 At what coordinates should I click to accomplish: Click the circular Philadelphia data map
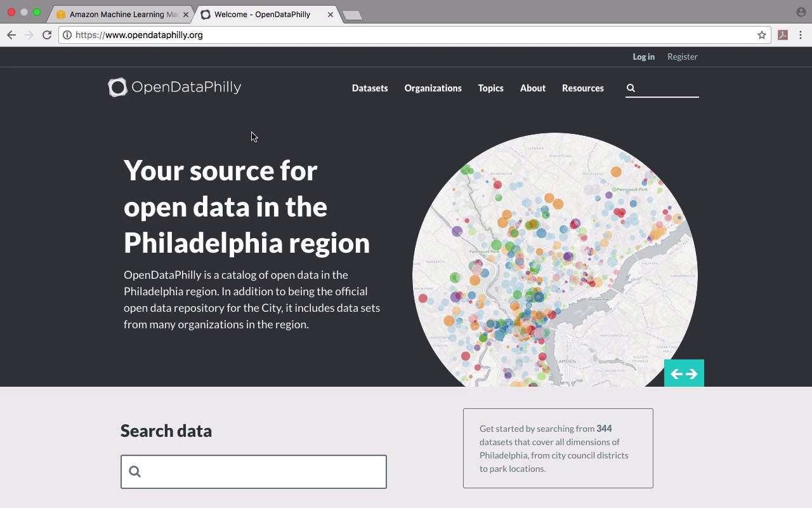(555, 260)
